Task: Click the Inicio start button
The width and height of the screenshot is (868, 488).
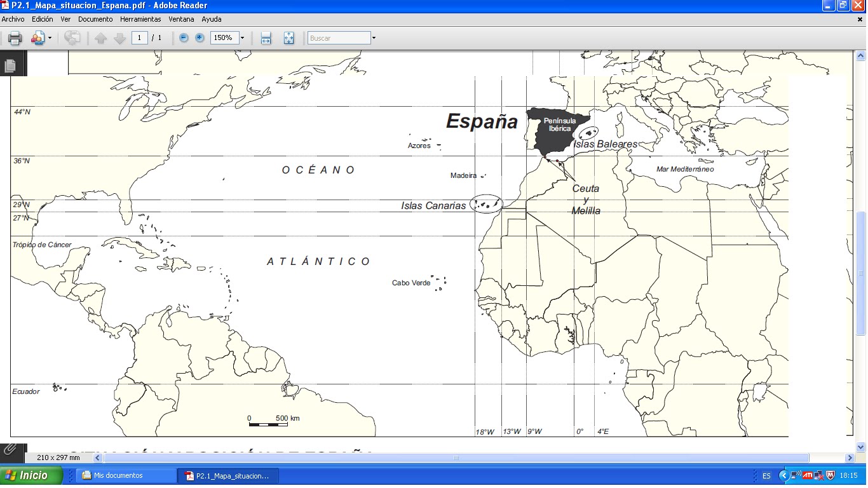Action: 31,475
